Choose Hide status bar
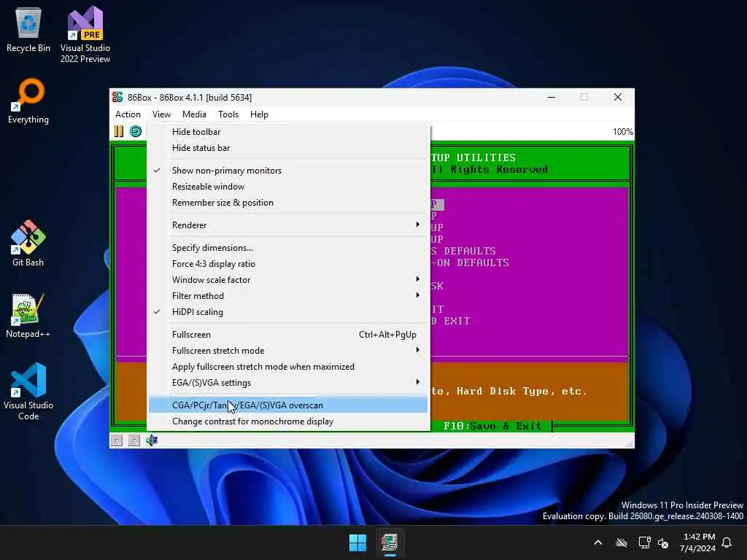Screen dimensions: 747x560 click(287, 148)
